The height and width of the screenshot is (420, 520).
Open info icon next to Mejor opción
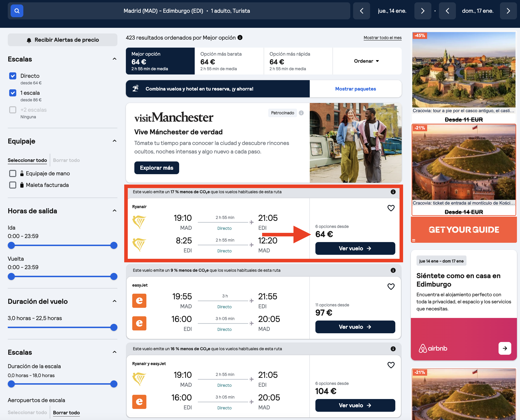click(x=240, y=37)
